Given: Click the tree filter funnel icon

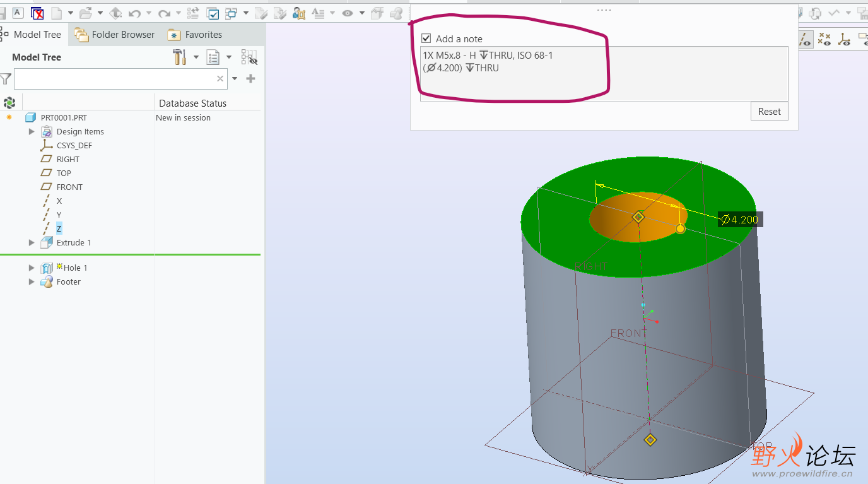Looking at the screenshot, I should (6, 79).
